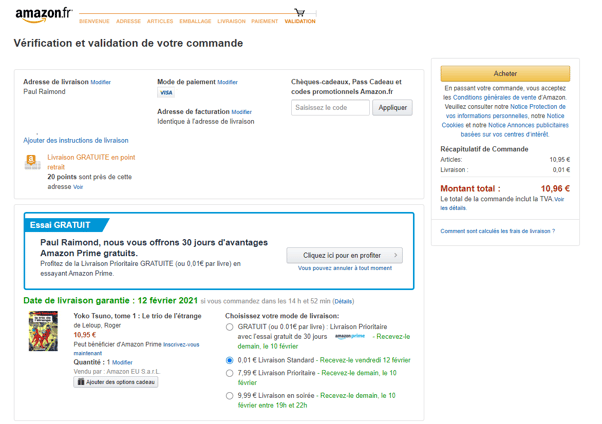Modify the item quantity via Modifier
This screenshot has width=602, height=424.
pos(122,363)
